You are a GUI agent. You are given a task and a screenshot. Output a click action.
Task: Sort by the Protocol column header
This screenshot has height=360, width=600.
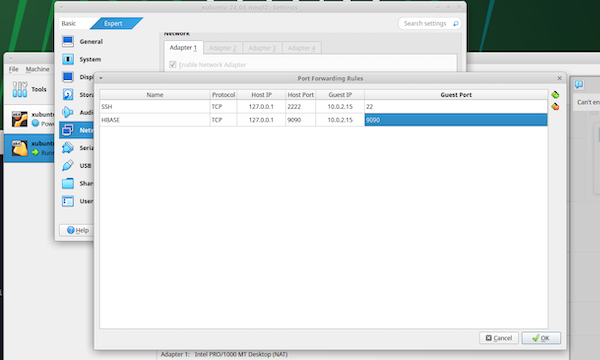tap(223, 94)
